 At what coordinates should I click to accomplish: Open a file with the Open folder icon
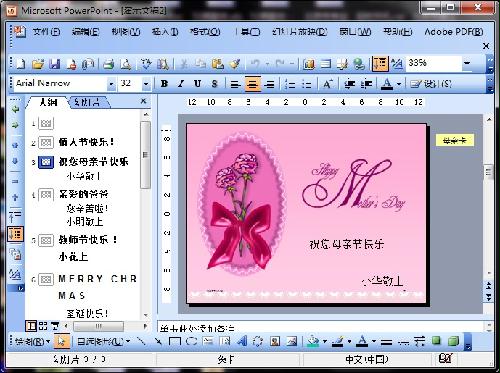pyautogui.click(x=38, y=64)
